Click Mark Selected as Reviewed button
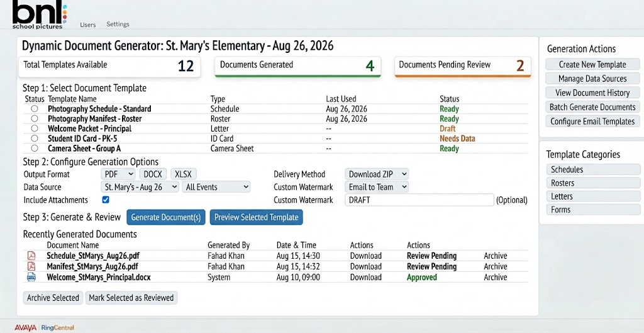 click(x=131, y=298)
